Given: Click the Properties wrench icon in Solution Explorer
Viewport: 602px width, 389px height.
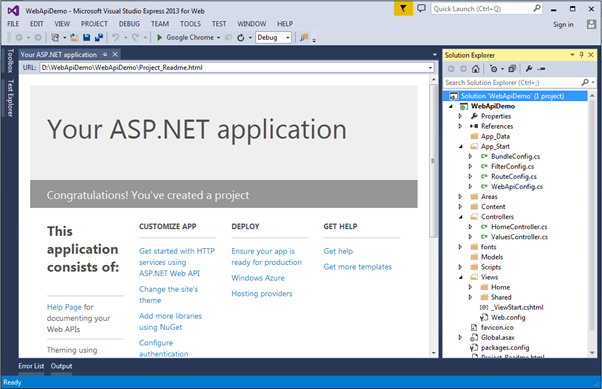Looking at the screenshot, I should (x=529, y=69).
